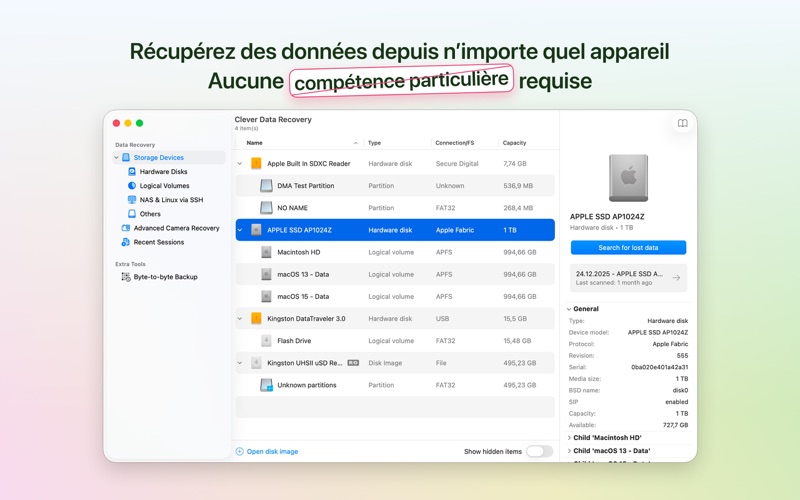The image size is (800, 500).
Task: Sort by Connection/FS column header
Action: pyautogui.click(x=455, y=143)
